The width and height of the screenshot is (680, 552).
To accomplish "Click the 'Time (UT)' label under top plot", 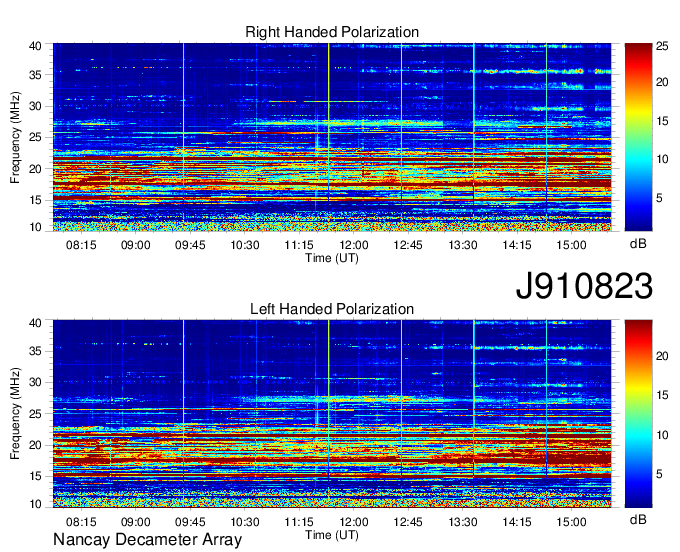I will point(332,258).
